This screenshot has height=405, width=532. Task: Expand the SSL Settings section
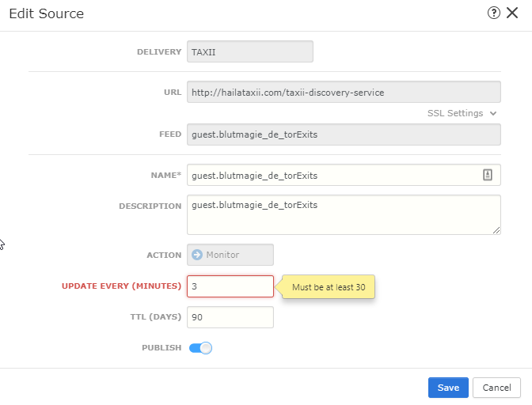(462, 113)
